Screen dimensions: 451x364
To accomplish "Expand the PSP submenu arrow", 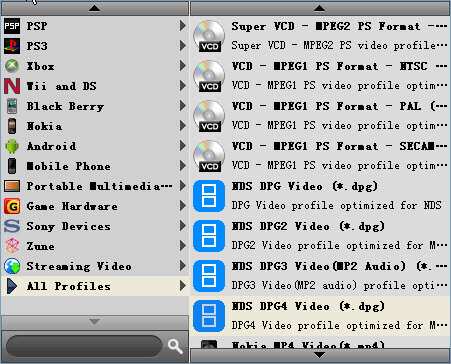I will 182,26.
